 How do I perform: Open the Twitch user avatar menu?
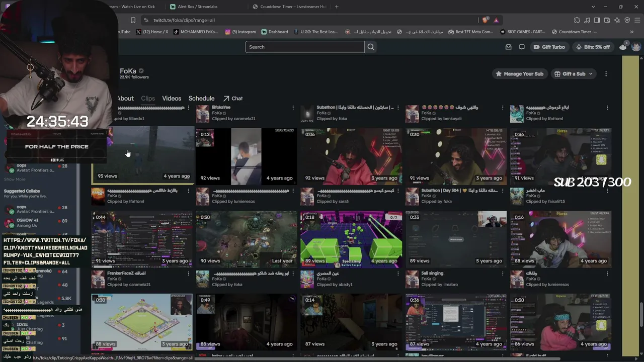click(x=636, y=47)
